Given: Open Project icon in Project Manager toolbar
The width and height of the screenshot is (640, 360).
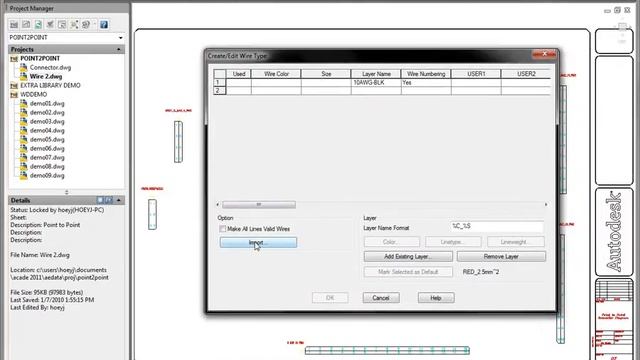Looking at the screenshot, I should pos(14,24).
